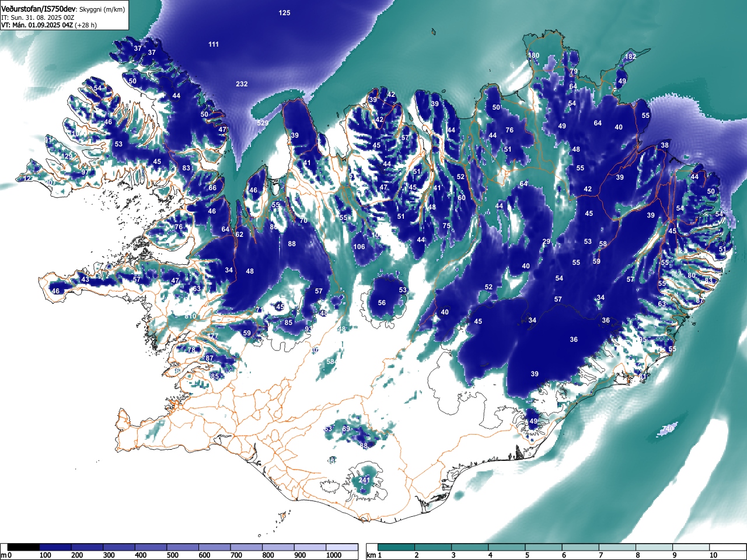Image resolution: width=747 pixels, height=560 pixels.
Task: Click the map value label 232
Action: pos(242,84)
